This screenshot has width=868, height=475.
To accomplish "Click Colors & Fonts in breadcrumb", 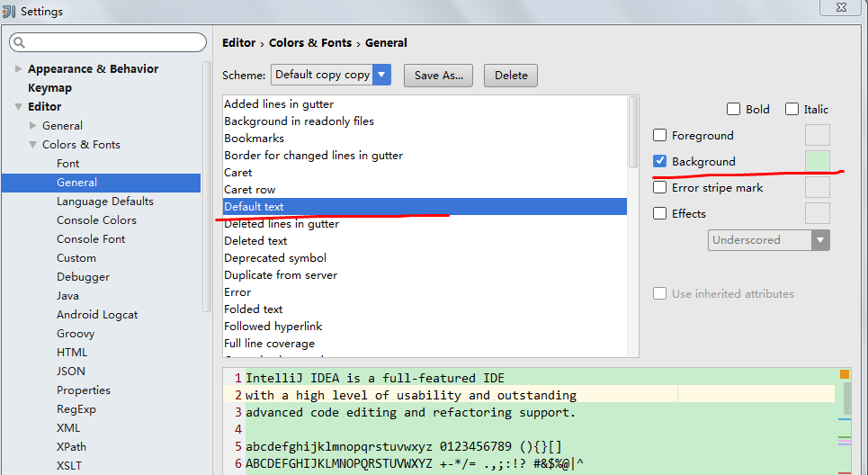I will pyautogui.click(x=310, y=42).
